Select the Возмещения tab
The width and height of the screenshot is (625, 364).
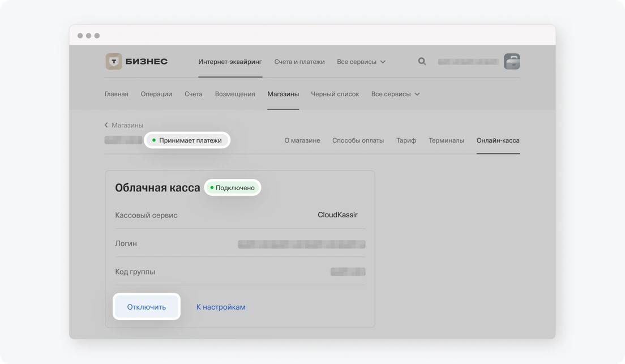point(235,94)
